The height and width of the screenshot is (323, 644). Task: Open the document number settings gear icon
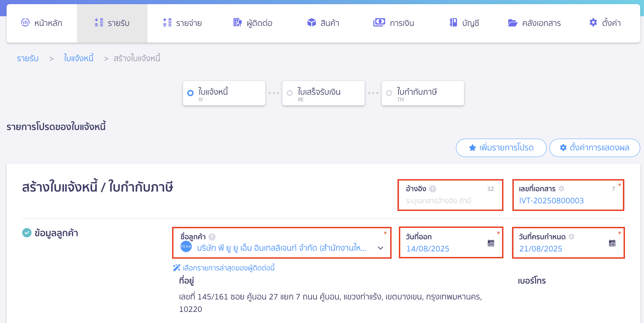click(x=561, y=188)
